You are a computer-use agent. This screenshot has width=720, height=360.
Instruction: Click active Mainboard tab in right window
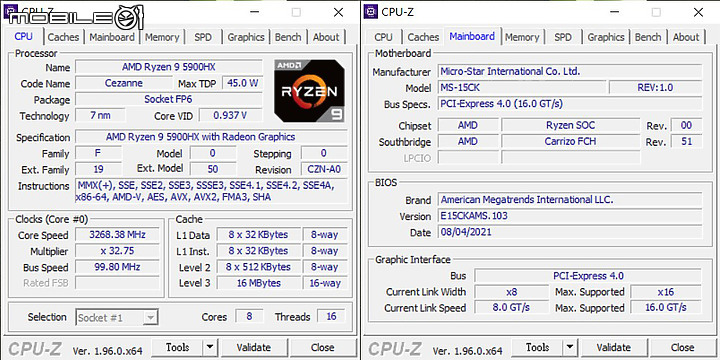click(x=472, y=36)
